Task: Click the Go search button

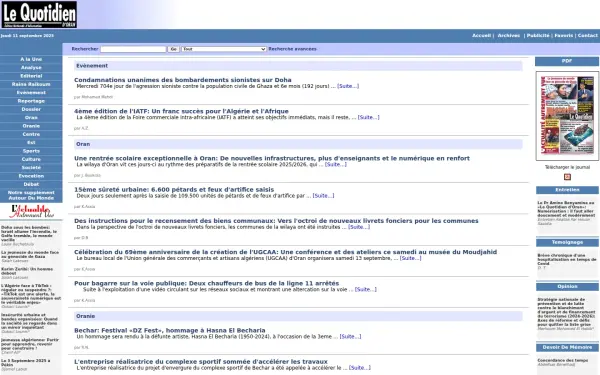Action: coord(173,49)
